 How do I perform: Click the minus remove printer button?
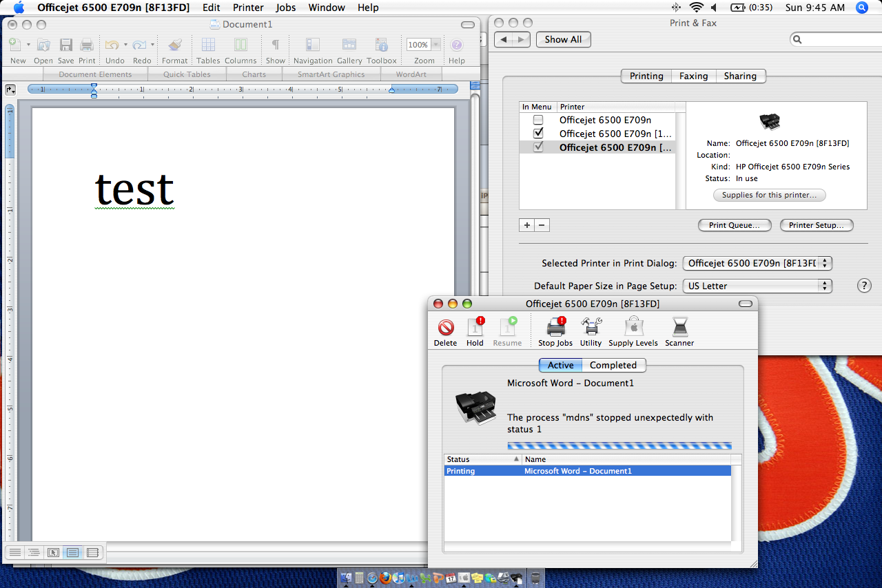click(x=542, y=225)
